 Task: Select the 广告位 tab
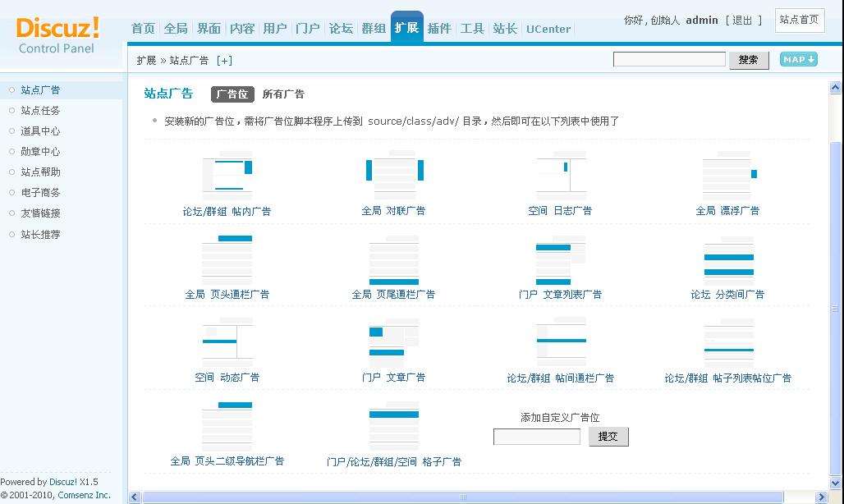[x=232, y=94]
